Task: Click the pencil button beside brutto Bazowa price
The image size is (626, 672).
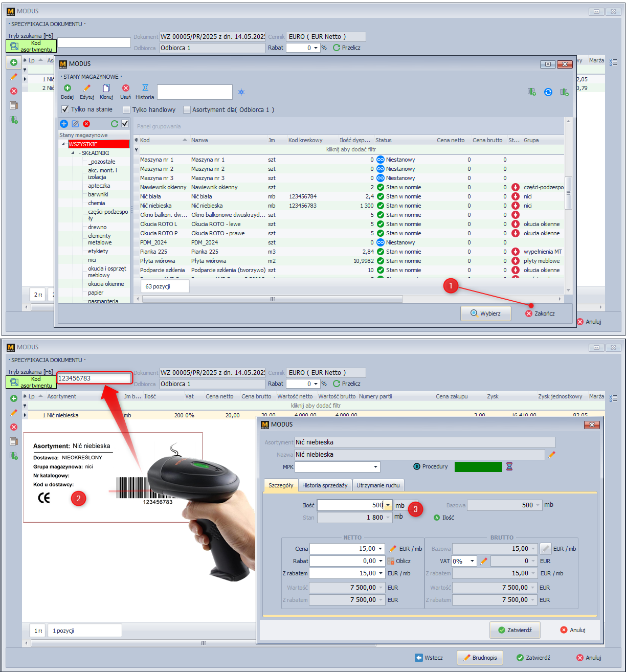Action: point(546,549)
